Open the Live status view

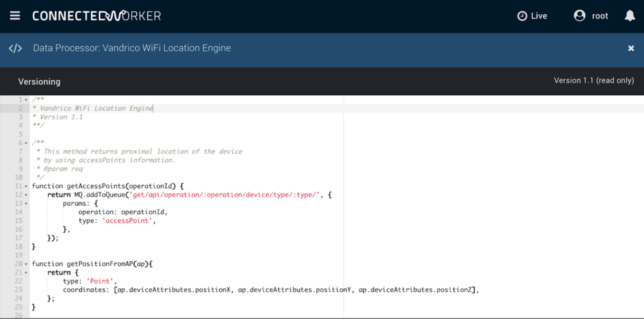coord(532,16)
